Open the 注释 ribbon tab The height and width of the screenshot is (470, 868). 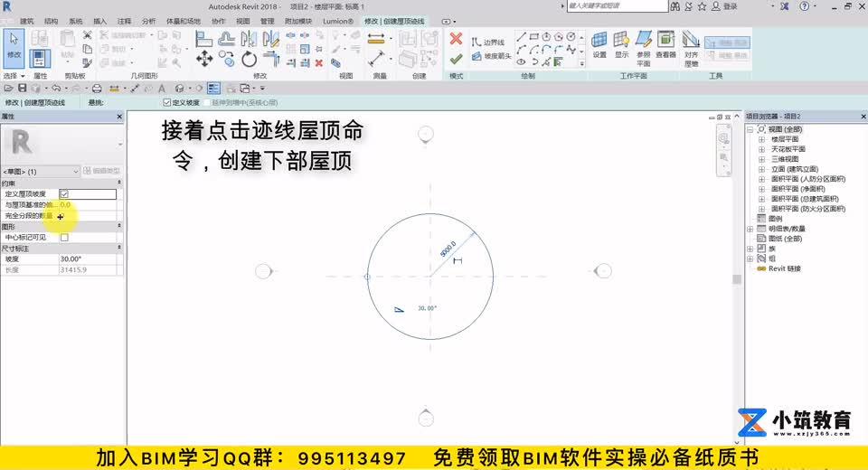pyautogui.click(x=124, y=21)
